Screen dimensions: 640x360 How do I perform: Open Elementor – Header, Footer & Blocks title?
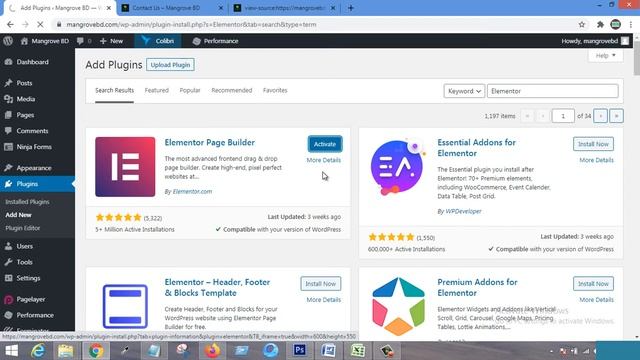pos(217,287)
